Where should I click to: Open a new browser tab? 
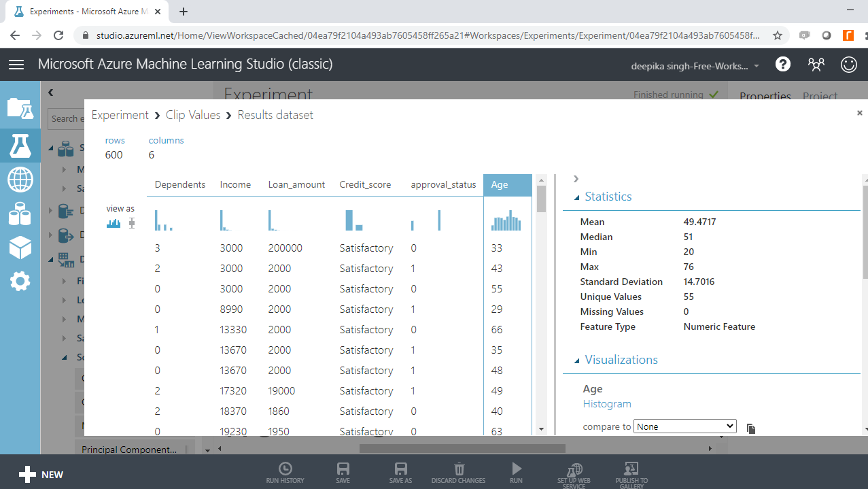pyautogui.click(x=184, y=12)
